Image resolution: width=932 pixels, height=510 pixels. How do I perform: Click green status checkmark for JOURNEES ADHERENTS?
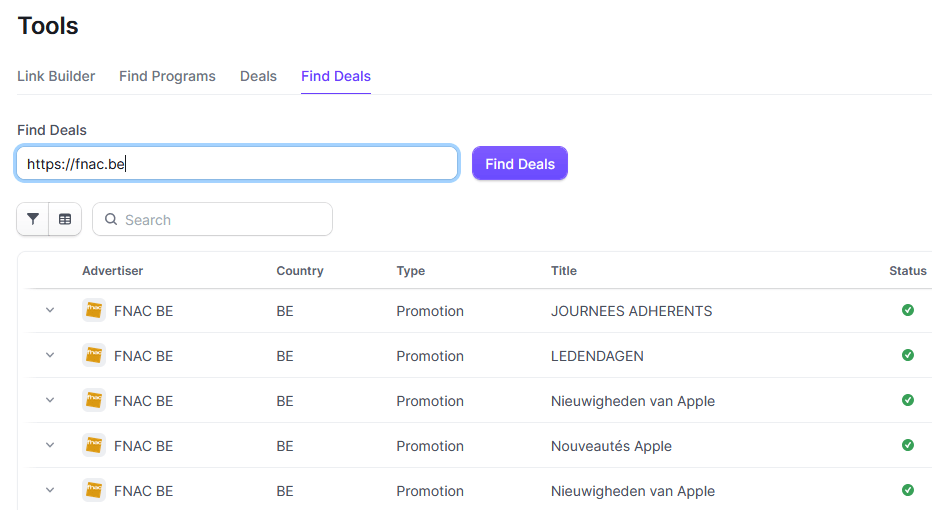pos(907,311)
